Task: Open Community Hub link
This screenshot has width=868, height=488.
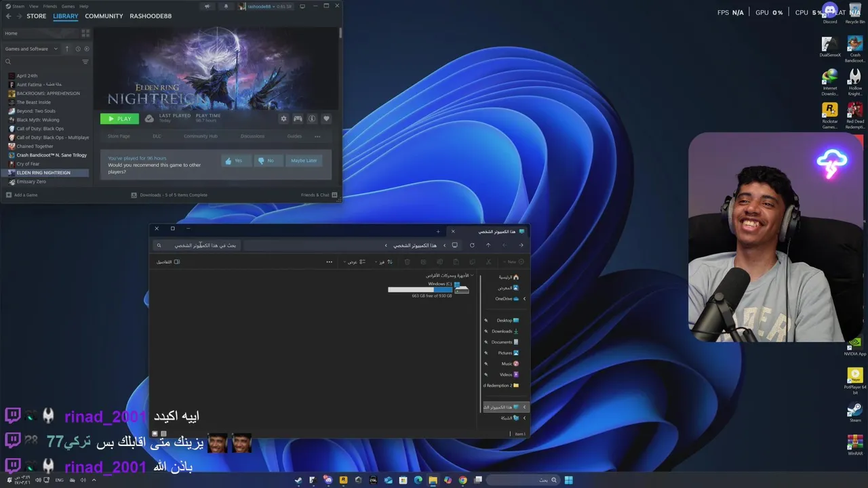Action: point(201,136)
